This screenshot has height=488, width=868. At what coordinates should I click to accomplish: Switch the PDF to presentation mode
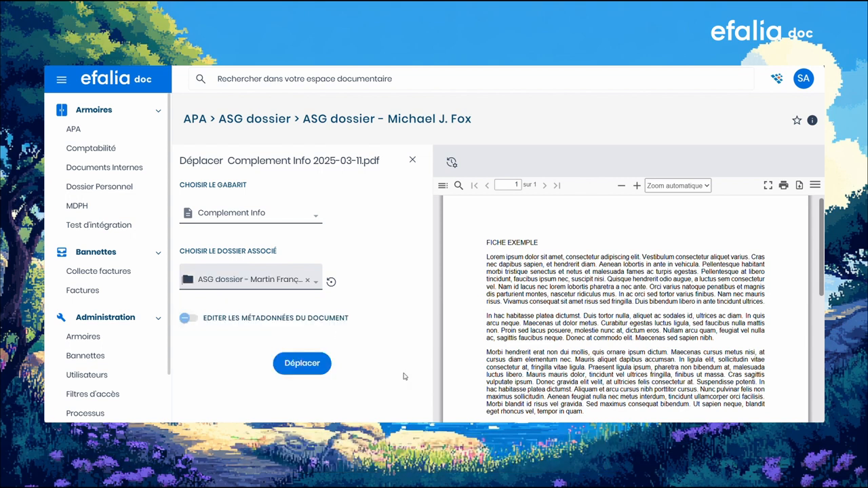tap(768, 185)
